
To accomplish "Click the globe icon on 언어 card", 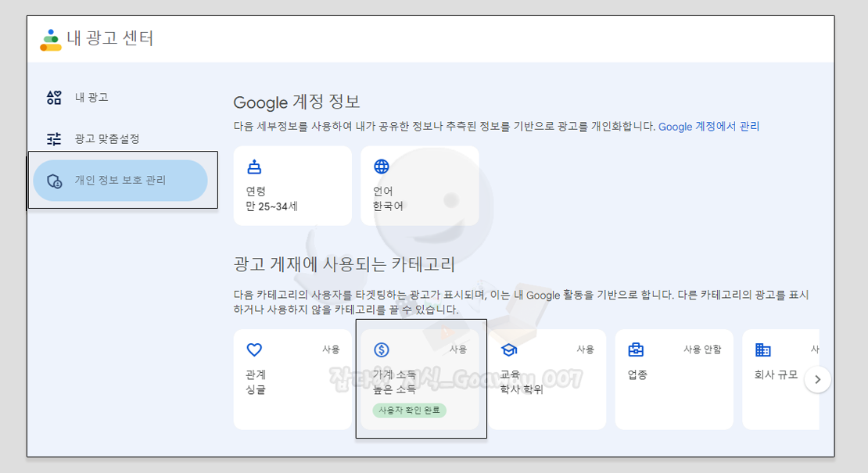I will pos(382,167).
